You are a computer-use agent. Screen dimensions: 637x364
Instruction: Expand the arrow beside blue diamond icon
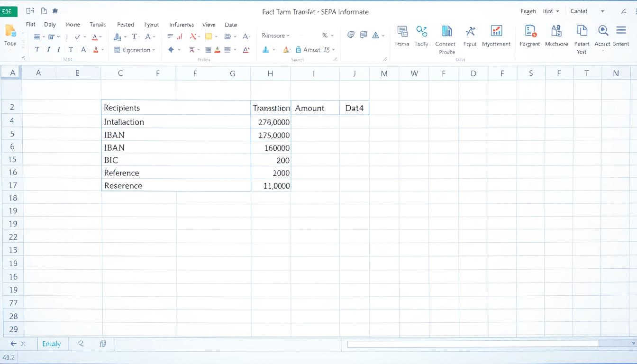[179, 50]
